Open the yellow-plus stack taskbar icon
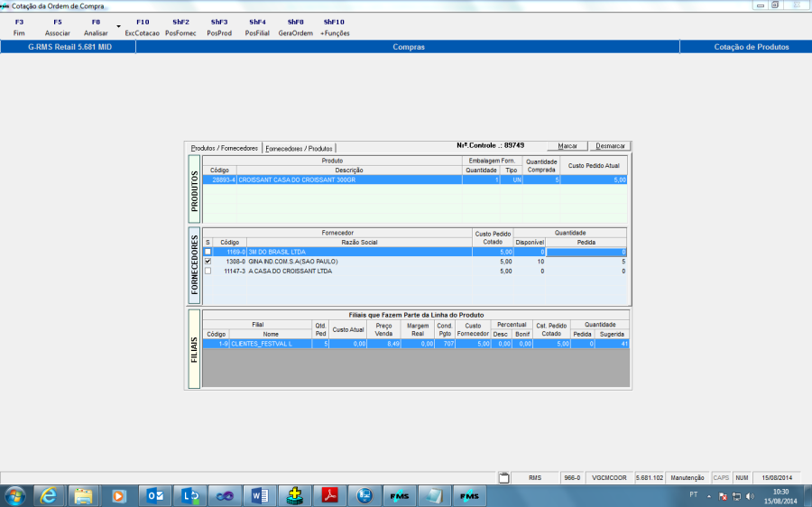Screen dimensions: 812x507 [x=295, y=496]
